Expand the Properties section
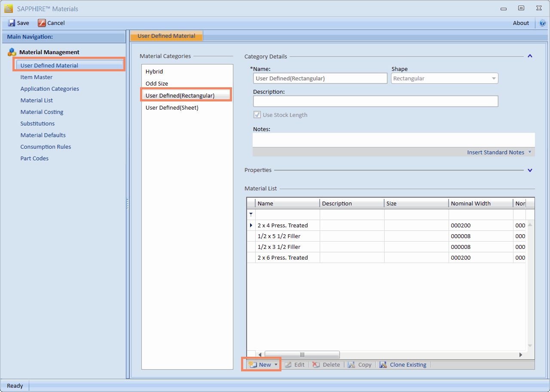Image resolution: width=550 pixels, height=392 pixels. coord(530,170)
